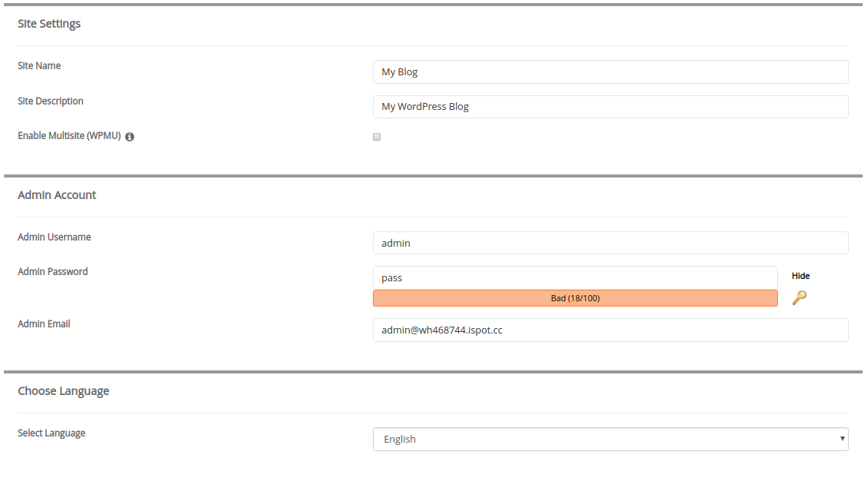
Task: Click the Site Name input field
Action: coord(610,72)
